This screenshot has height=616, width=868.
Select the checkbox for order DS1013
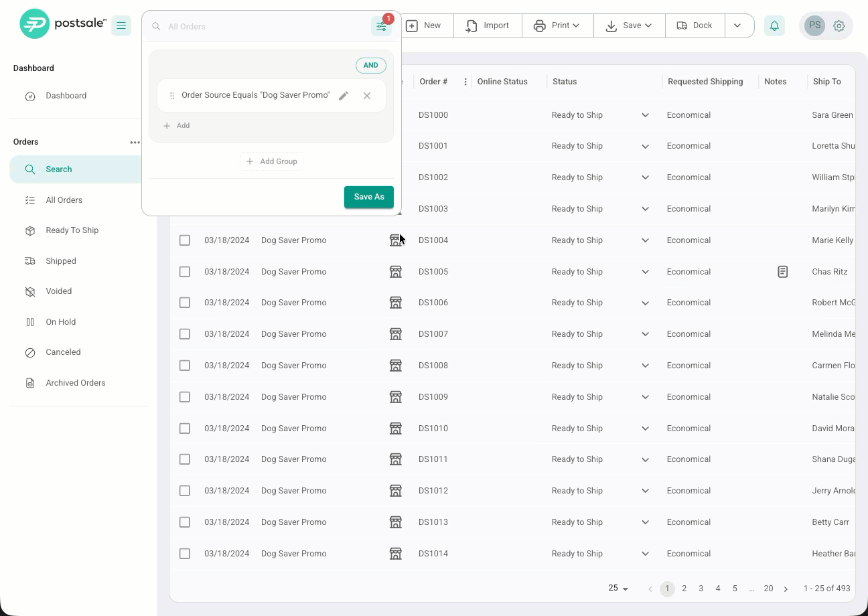tap(185, 522)
